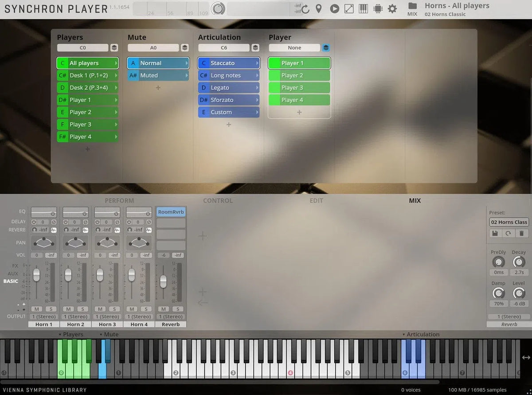Click the MIDI chip icon in the toolbar
This screenshot has width=532, height=395.
[378, 8]
